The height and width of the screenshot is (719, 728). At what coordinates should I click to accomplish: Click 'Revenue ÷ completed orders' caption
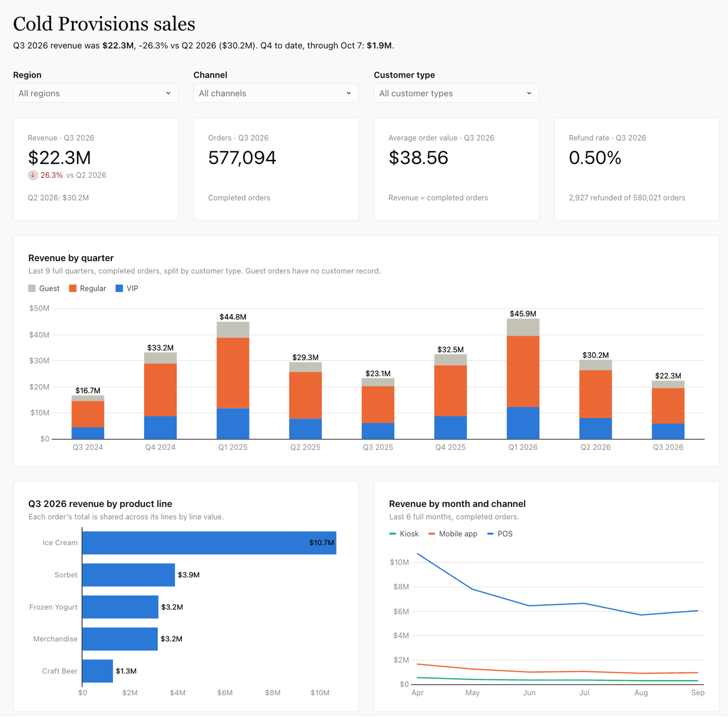coord(438,198)
